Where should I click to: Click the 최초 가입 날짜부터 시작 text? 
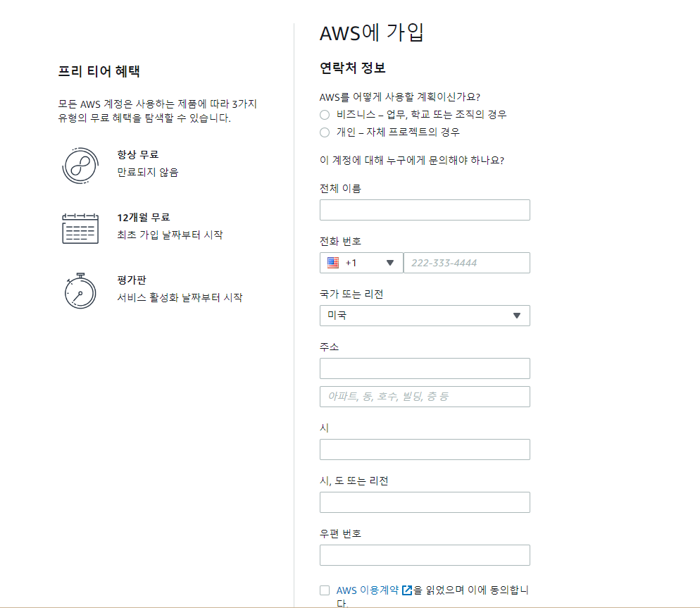tap(170, 235)
